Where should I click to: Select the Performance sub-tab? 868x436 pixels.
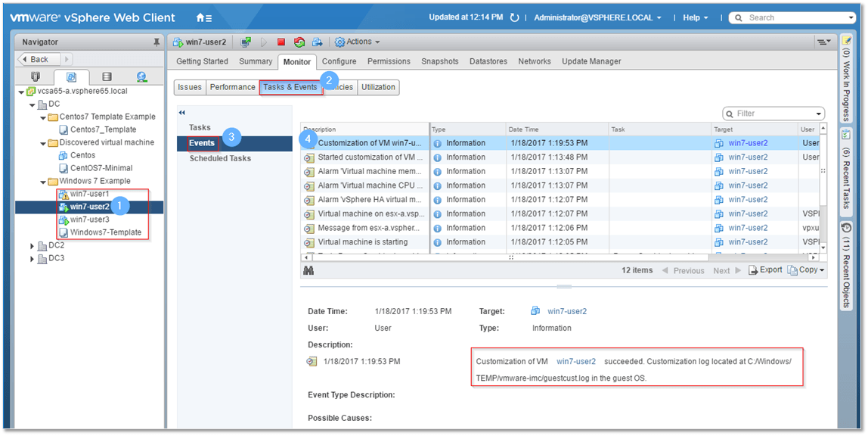pyautogui.click(x=233, y=88)
